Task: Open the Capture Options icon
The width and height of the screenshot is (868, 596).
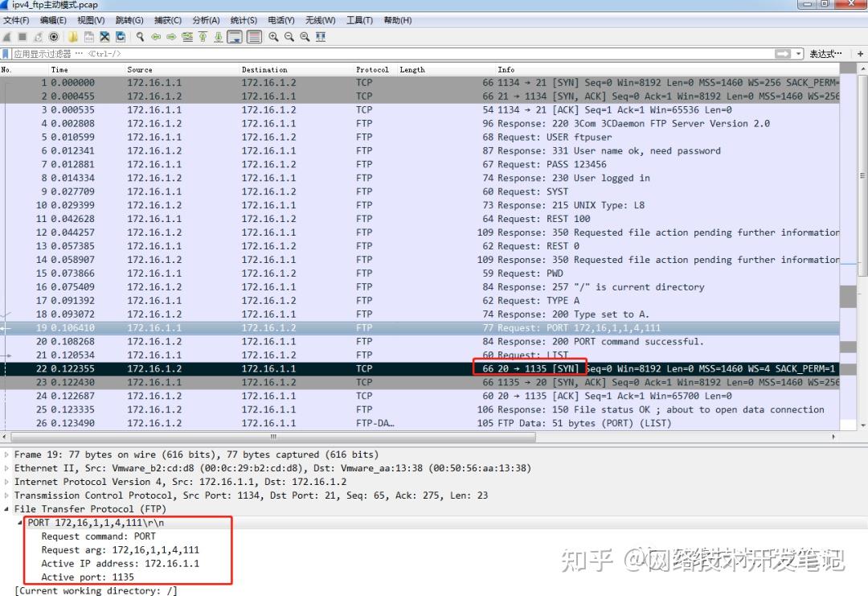Action: (x=53, y=36)
